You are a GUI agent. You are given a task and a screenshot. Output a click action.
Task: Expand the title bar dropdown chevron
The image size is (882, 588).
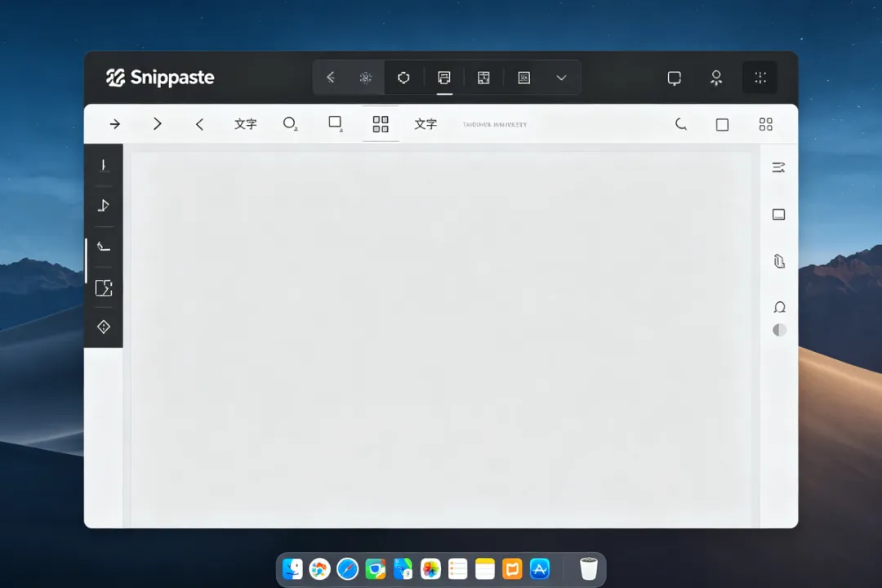pos(561,78)
